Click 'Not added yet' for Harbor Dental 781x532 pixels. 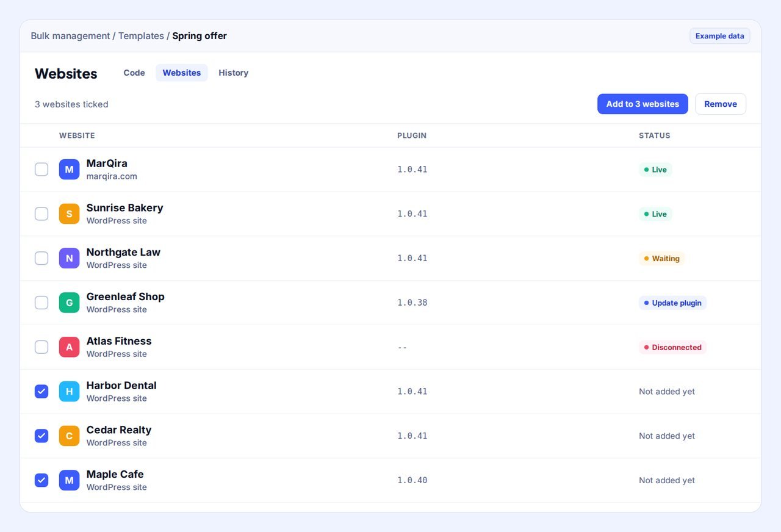pyautogui.click(x=667, y=392)
